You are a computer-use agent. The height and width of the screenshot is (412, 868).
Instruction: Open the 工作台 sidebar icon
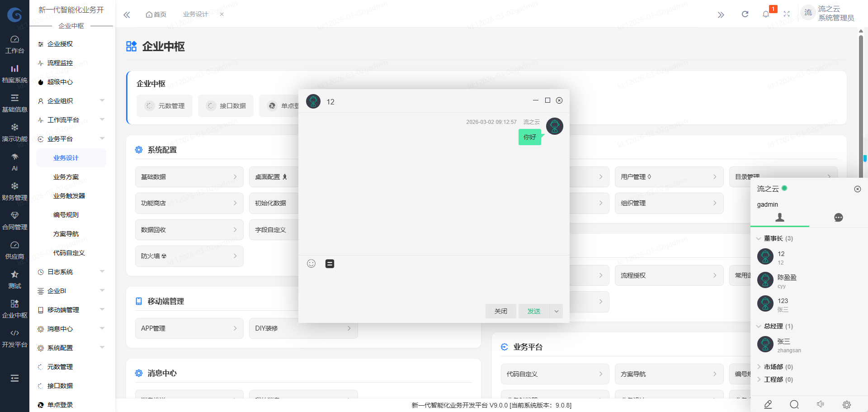tap(14, 44)
